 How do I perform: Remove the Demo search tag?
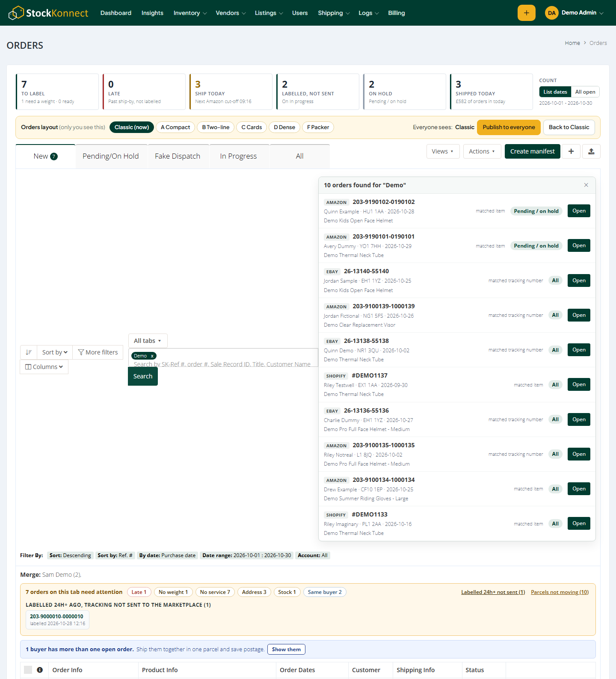pyautogui.click(x=152, y=356)
